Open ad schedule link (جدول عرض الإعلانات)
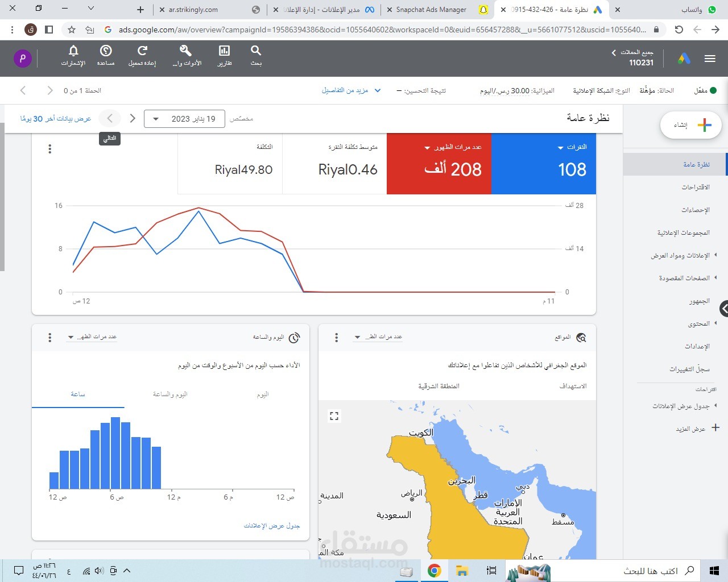 click(x=272, y=526)
